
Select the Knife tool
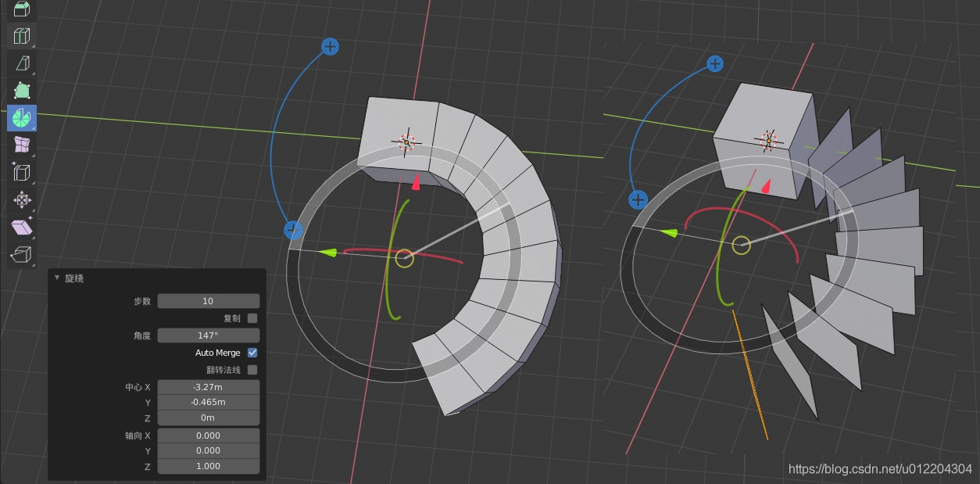[x=22, y=63]
